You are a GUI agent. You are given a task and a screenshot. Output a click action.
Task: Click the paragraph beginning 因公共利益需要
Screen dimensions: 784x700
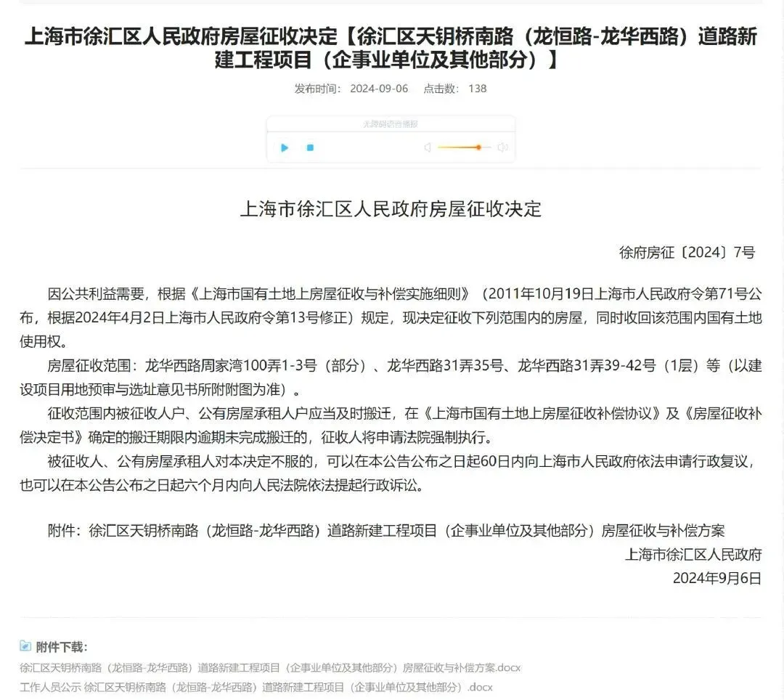click(x=392, y=317)
